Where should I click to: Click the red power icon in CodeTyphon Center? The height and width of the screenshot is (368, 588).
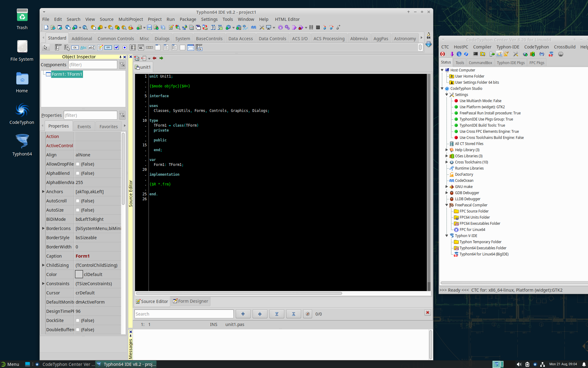tap(443, 54)
